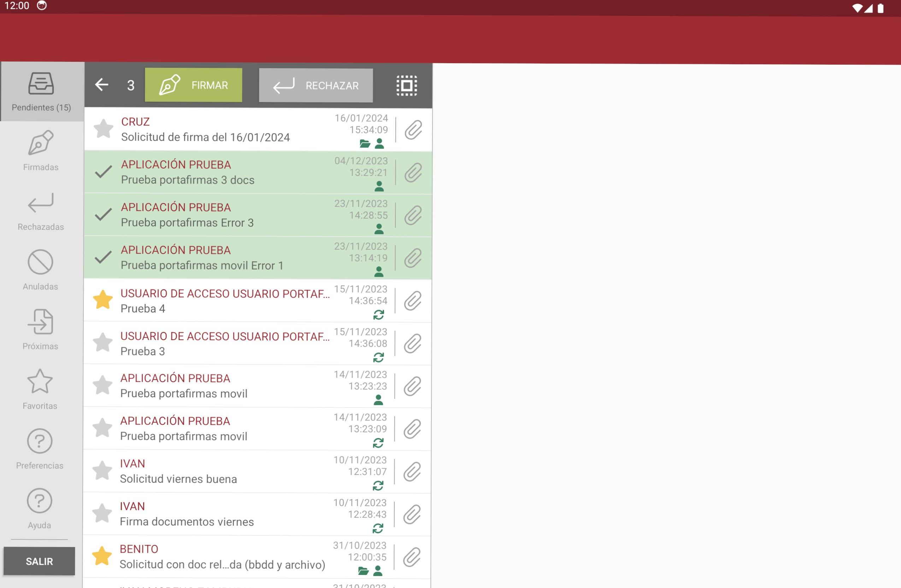Click person icon on Prueba portafirmas 3 docs
Image resolution: width=901 pixels, height=588 pixels.
pyautogui.click(x=379, y=186)
